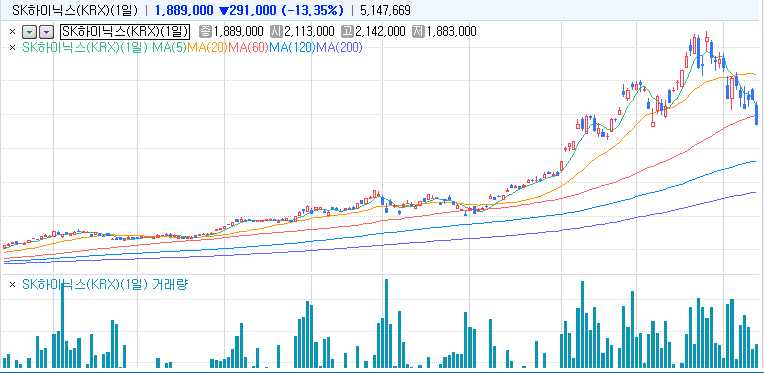Remove the moving average indicator row via x
764x373 pixels.
pyautogui.click(x=13, y=47)
